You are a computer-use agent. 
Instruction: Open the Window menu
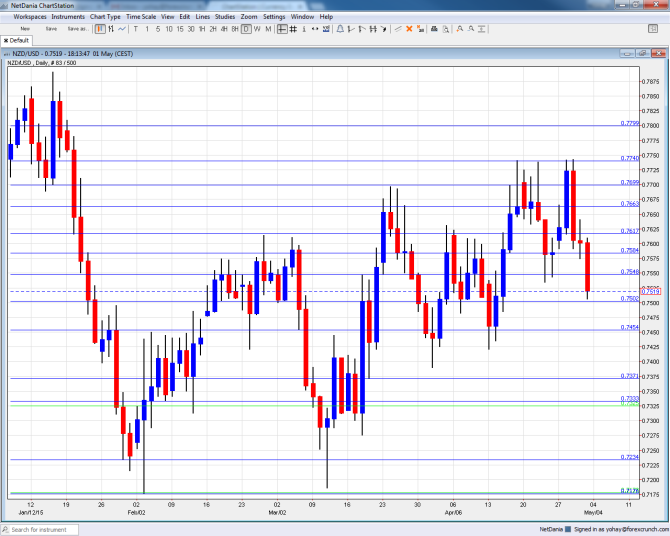point(302,17)
